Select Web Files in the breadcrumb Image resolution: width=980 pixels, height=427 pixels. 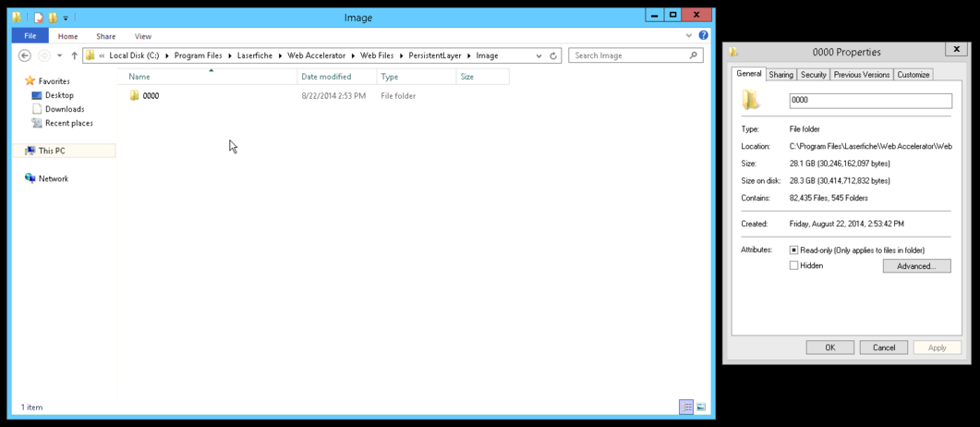point(377,55)
